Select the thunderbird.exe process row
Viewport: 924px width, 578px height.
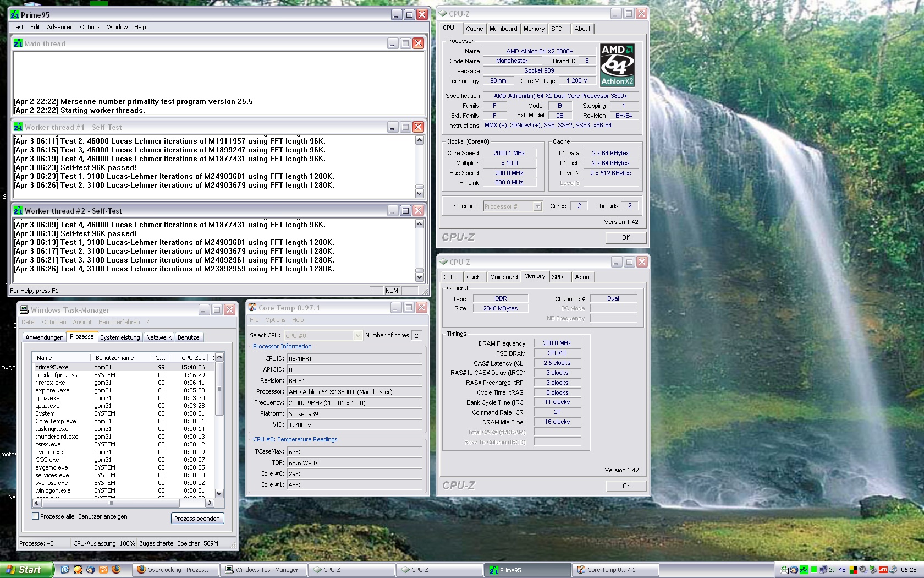click(x=122, y=437)
